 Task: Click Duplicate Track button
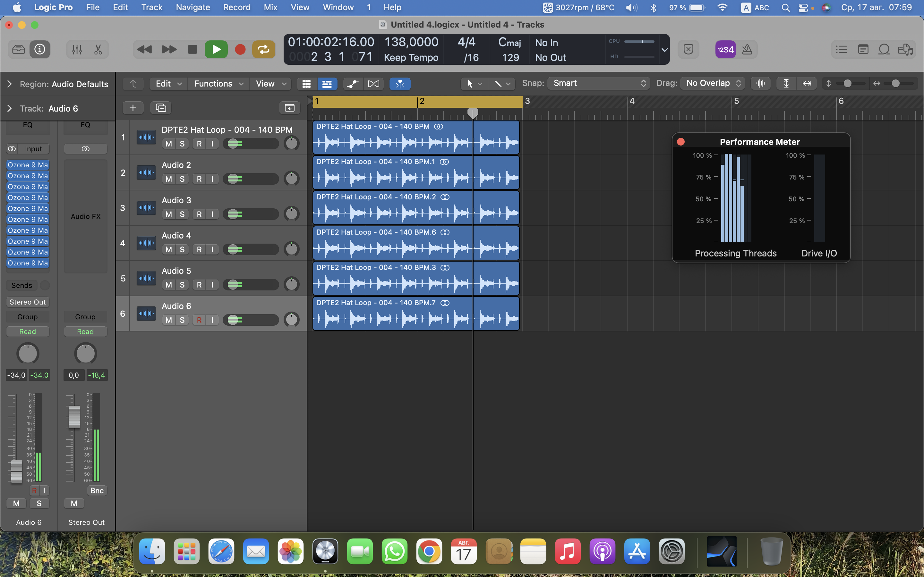coord(161,108)
